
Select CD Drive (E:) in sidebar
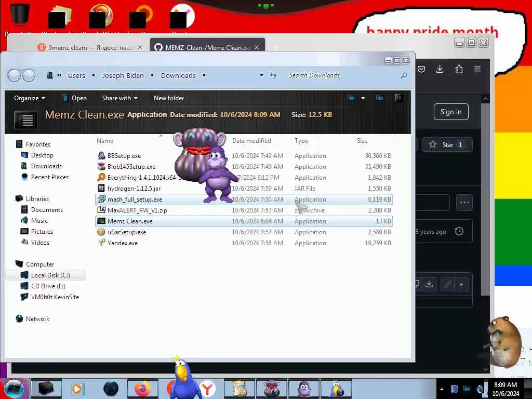click(x=48, y=286)
